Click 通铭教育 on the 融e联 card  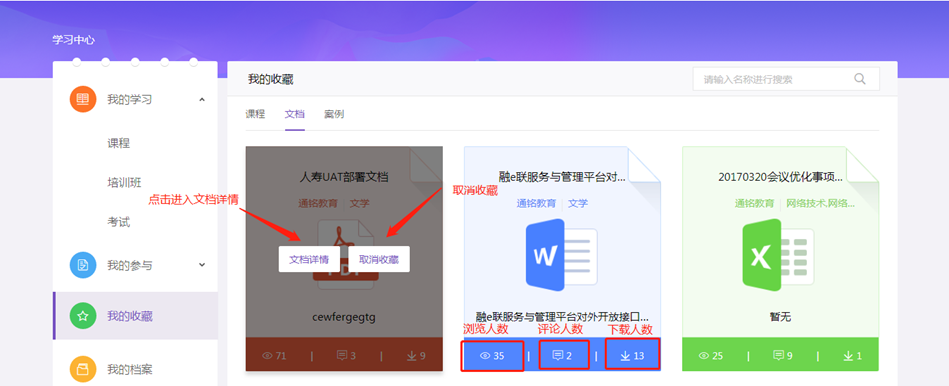click(x=536, y=203)
